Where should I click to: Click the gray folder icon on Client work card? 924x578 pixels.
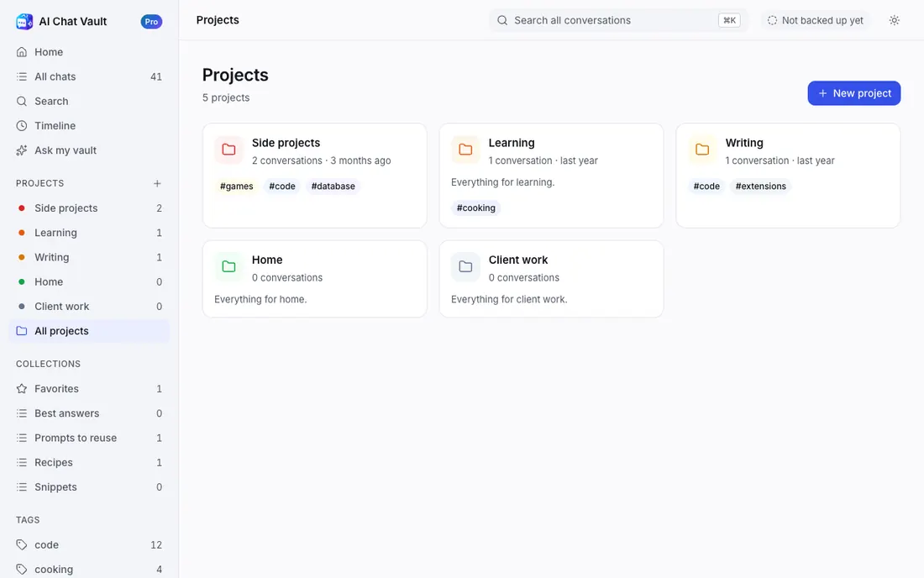(x=465, y=267)
